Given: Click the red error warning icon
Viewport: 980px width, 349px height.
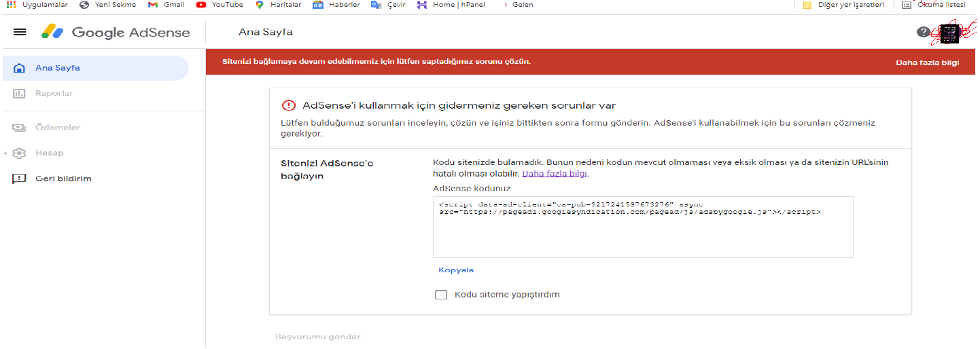Looking at the screenshot, I should [x=289, y=105].
